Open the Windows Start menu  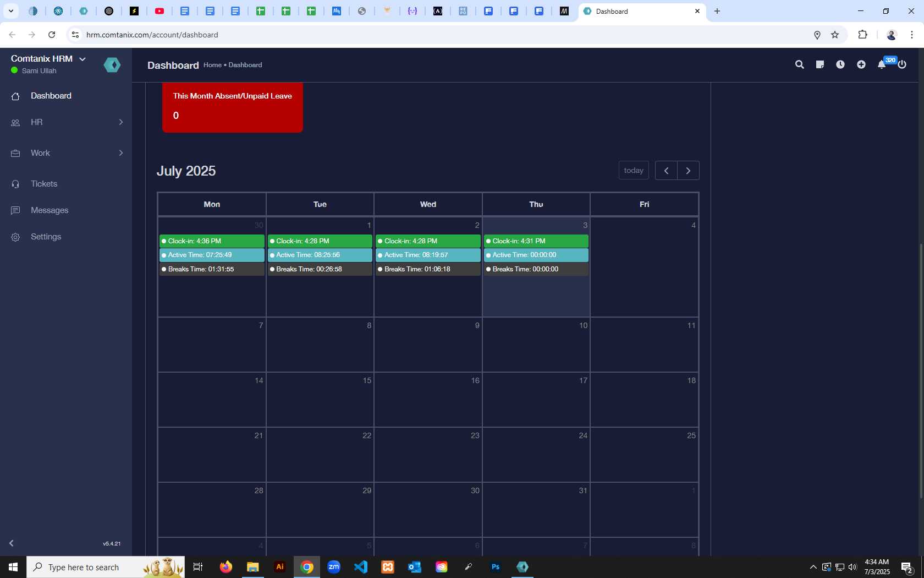(13, 567)
